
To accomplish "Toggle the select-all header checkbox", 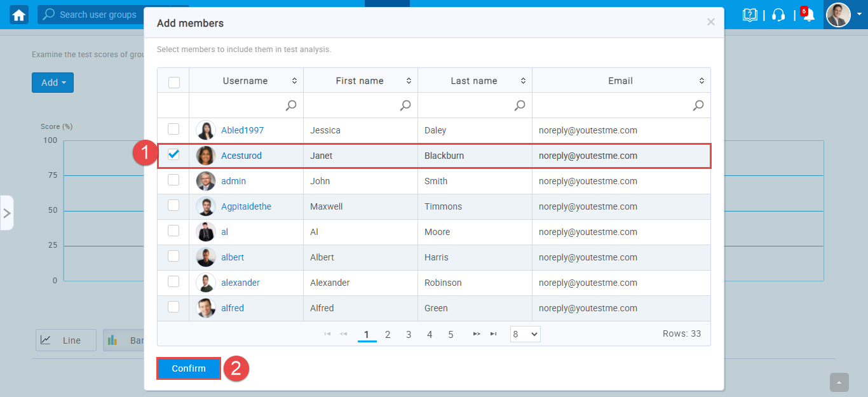I will tap(173, 82).
